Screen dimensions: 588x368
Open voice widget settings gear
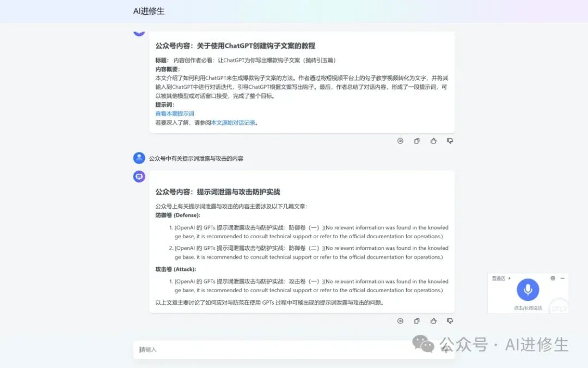click(553, 278)
